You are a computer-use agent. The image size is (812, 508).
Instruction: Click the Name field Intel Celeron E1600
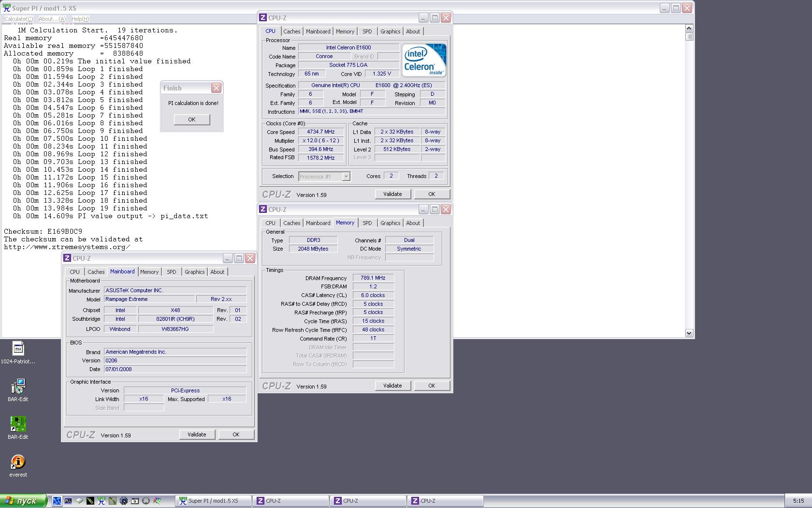348,47
